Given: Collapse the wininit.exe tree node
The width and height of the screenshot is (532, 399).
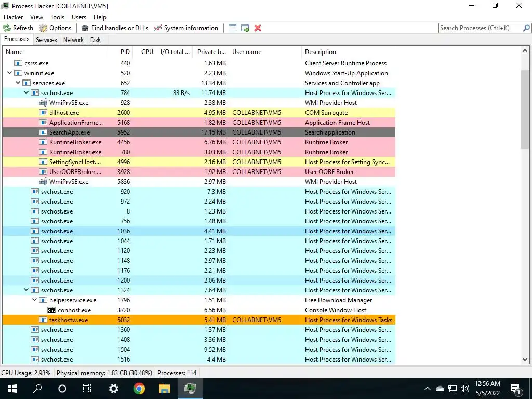Looking at the screenshot, I should [x=10, y=73].
